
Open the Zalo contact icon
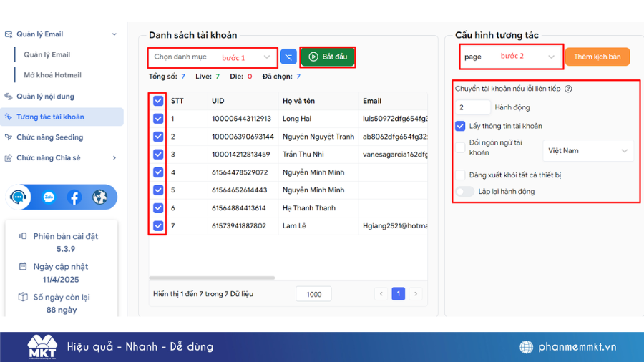point(49,197)
